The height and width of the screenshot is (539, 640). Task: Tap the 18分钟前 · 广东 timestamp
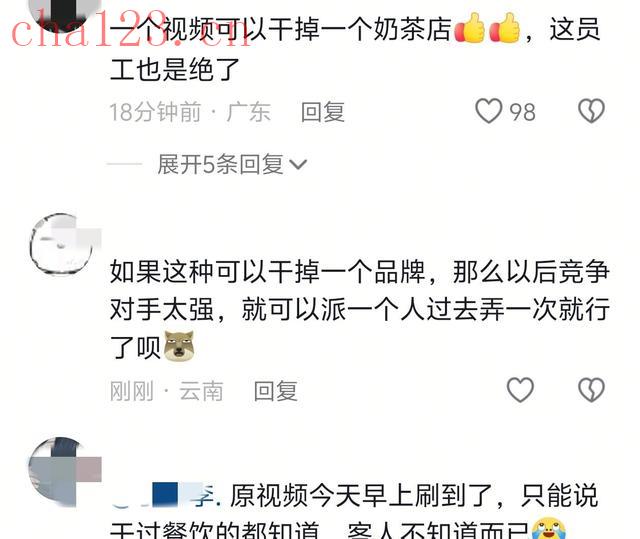(190, 112)
